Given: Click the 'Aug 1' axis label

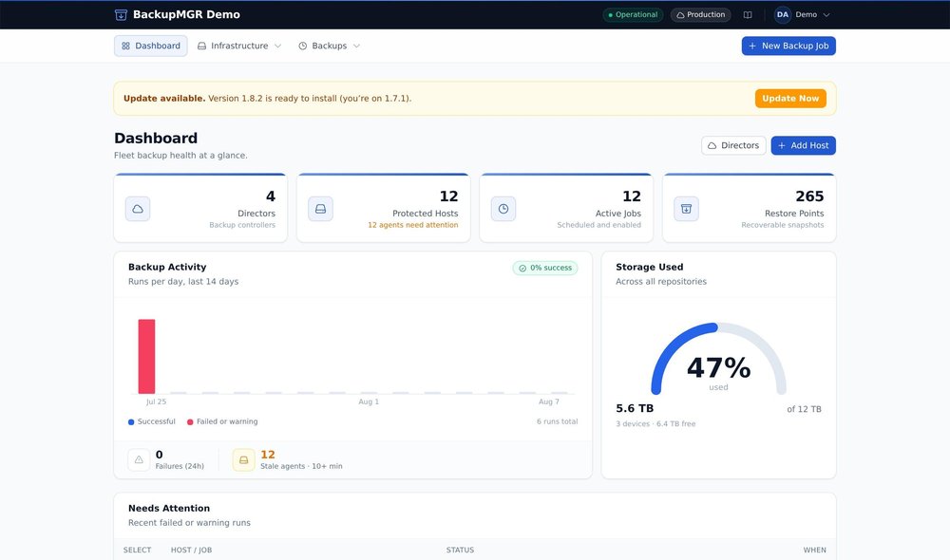Looking at the screenshot, I should 369,402.
